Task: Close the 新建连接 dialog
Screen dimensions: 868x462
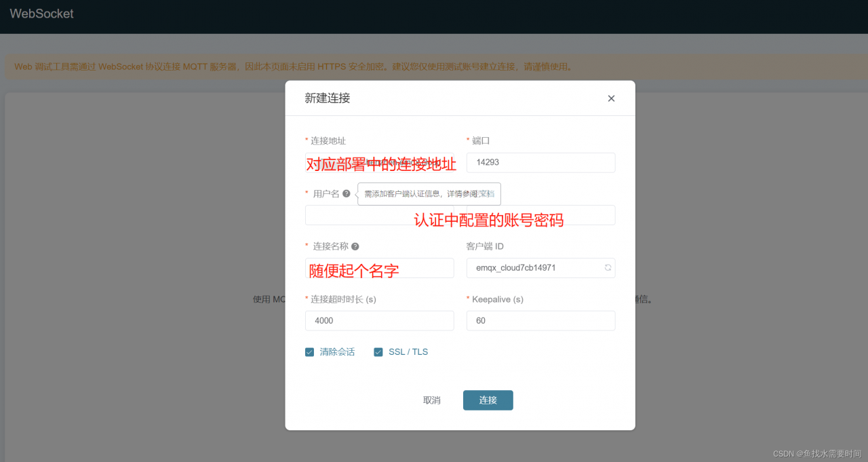Action: (x=610, y=98)
